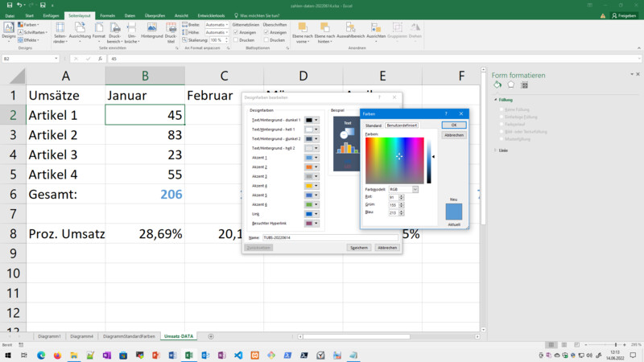This screenshot has width=644, height=362.
Task: Select the Effekte pentagon icon in the pane
Action: [510, 85]
